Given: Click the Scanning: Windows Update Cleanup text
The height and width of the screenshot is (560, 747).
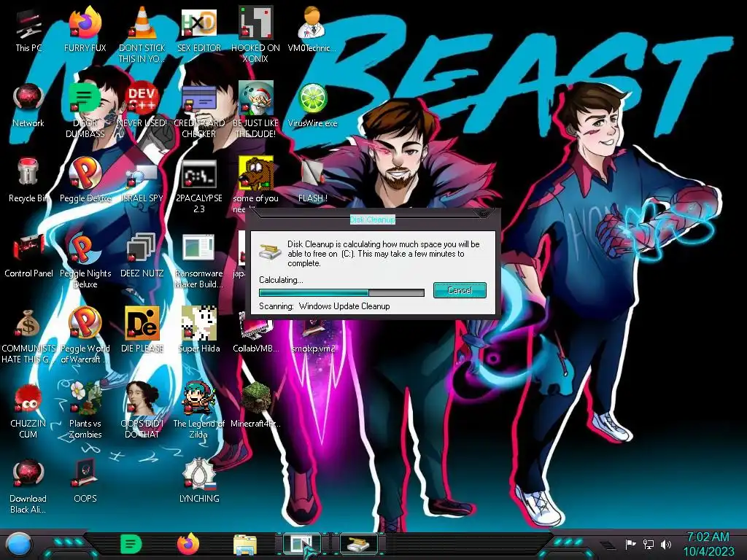Looking at the screenshot, I should 325,306.
